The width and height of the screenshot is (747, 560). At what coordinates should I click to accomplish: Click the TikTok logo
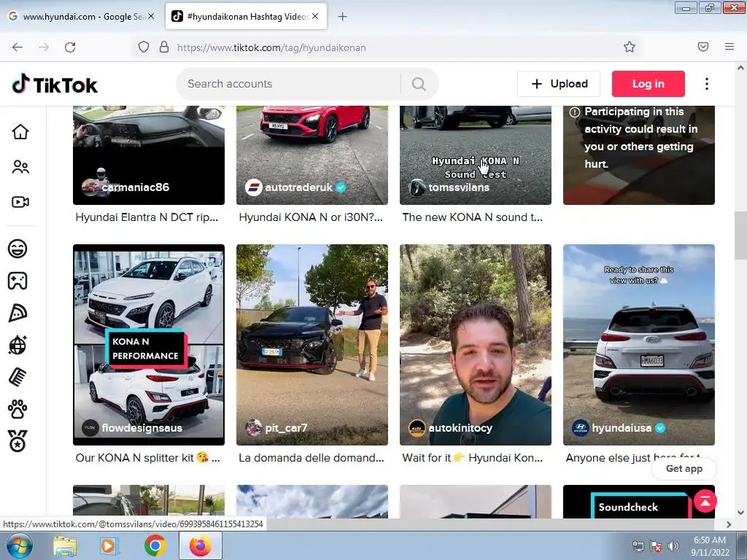pos(54,85)
